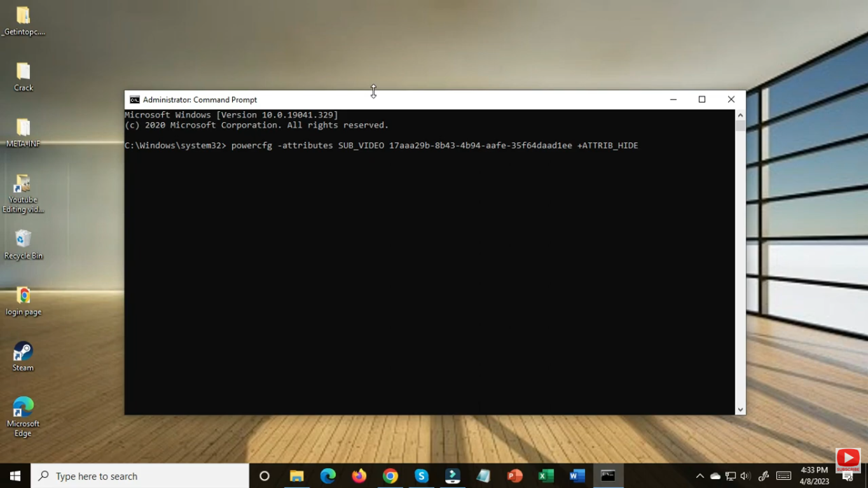Open File Explorer from the taskbar

(296, 476)
